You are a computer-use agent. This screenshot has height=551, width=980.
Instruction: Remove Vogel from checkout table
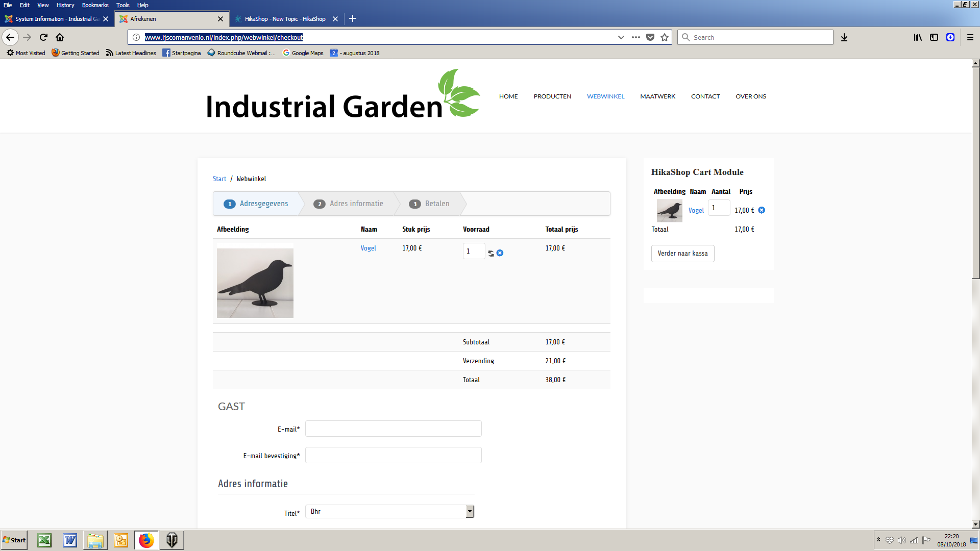pyautogui.click(x=500, y=253)
